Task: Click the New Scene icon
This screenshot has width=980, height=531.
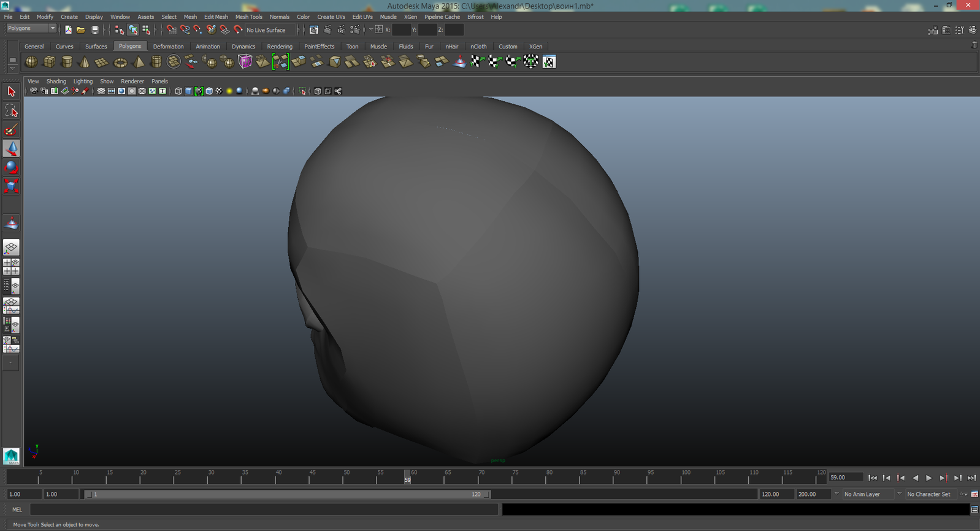Action: point(68,29)
